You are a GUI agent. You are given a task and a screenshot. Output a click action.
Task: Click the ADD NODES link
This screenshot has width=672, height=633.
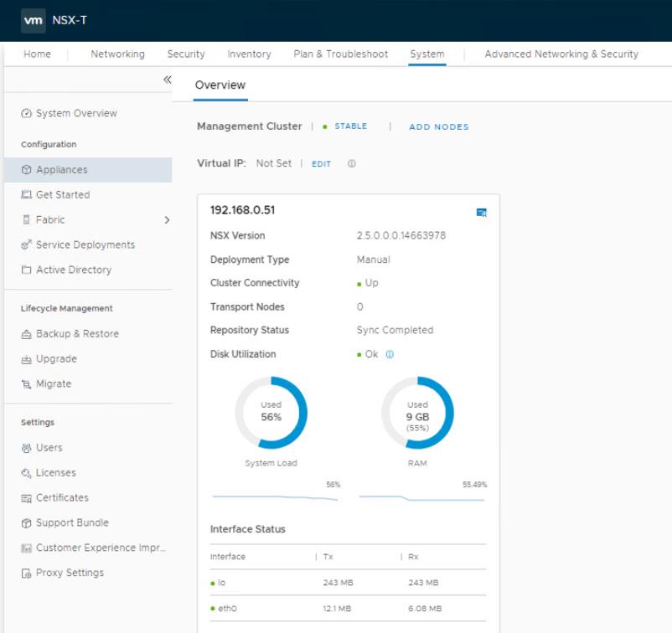pos(439,126)
